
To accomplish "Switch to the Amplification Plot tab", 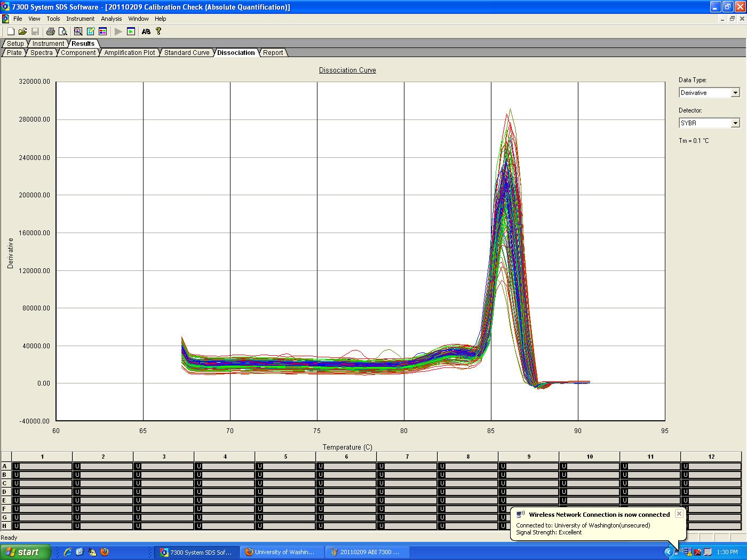I will pos(130,53).
